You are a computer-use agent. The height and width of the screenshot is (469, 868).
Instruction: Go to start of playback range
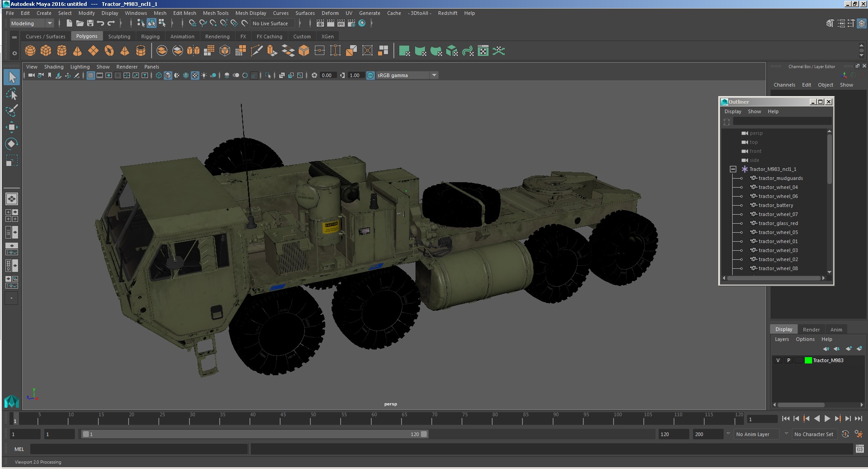click(x=786, y=418)
